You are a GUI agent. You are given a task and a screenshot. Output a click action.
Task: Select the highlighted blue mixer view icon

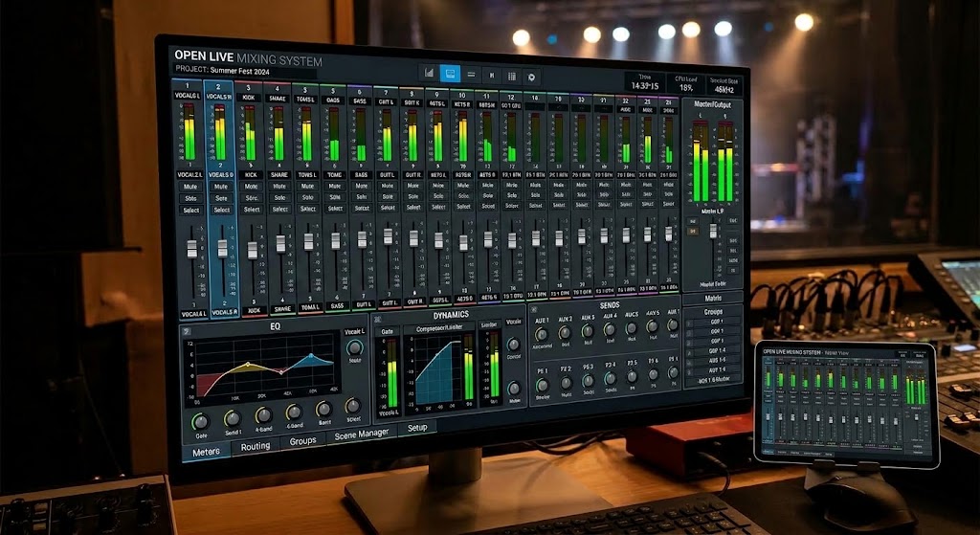[450, 74]
